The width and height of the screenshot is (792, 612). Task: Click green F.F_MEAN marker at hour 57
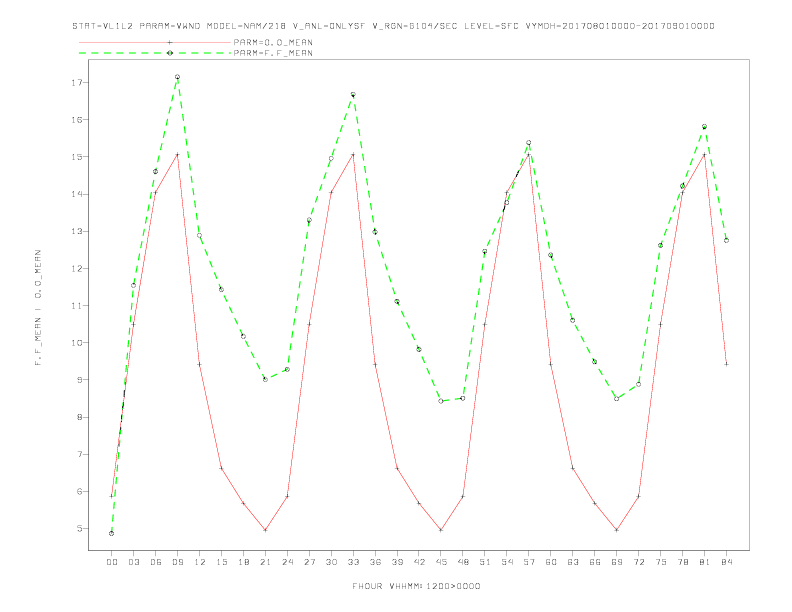529,143
